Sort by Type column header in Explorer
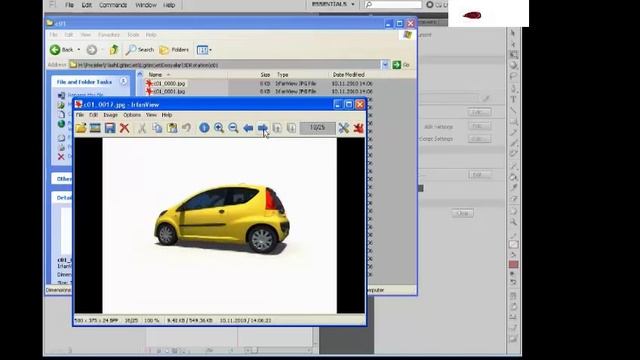640x360 pixels. [283, 75]
